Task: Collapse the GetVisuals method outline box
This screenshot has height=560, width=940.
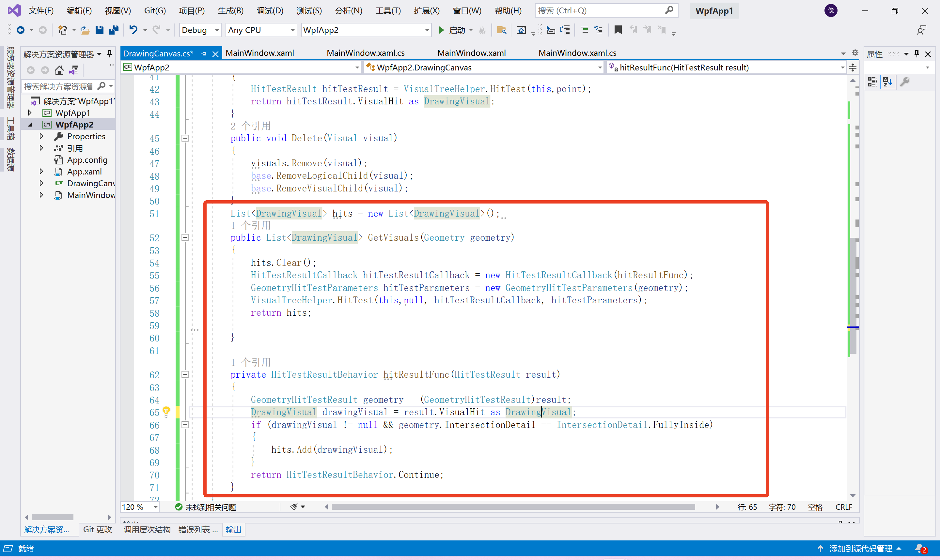Action: [185, 238]
